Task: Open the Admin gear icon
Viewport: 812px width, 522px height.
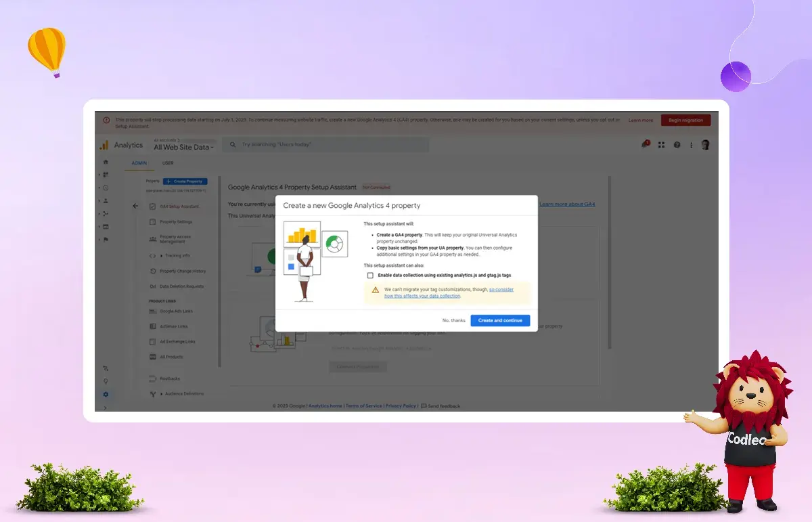Action: 106,394
